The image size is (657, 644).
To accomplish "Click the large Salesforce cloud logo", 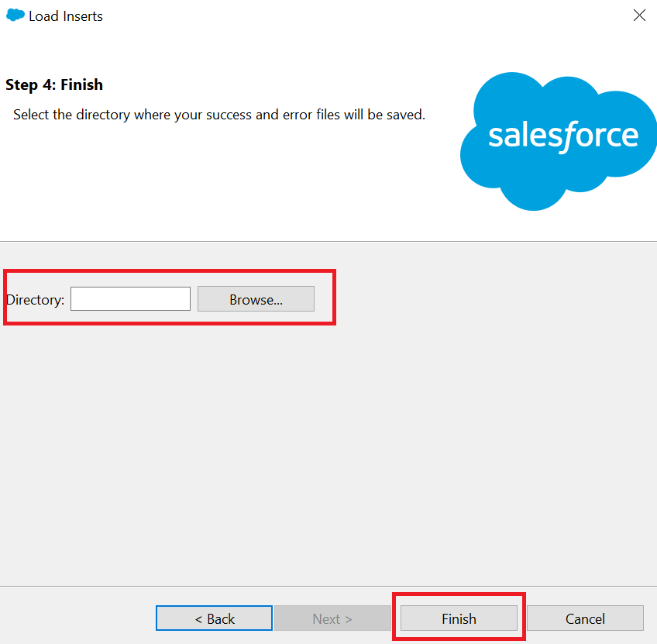I will pos(559,141).
